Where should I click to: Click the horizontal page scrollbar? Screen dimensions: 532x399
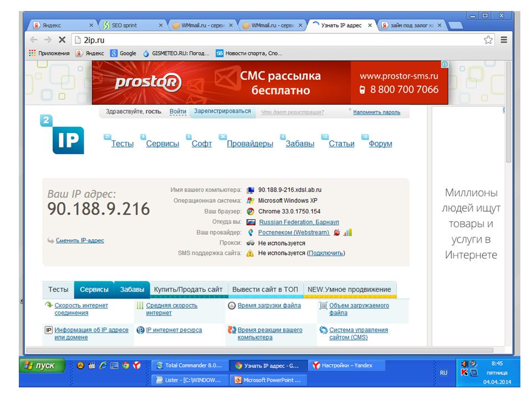point(259,350)
